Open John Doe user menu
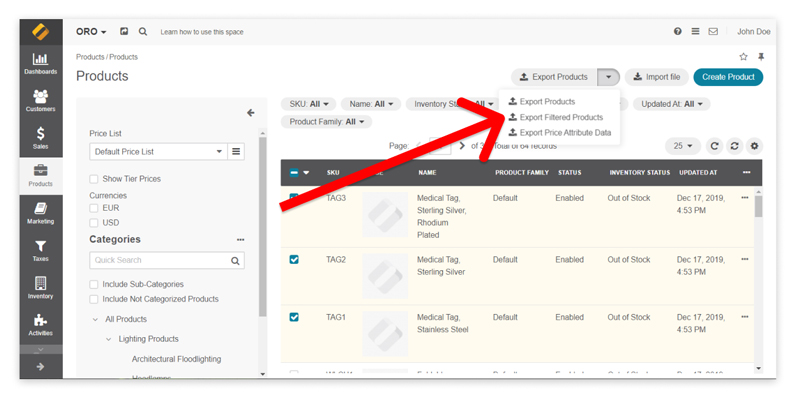This screenshot has width=800, height=402. (x=754, y=32)
